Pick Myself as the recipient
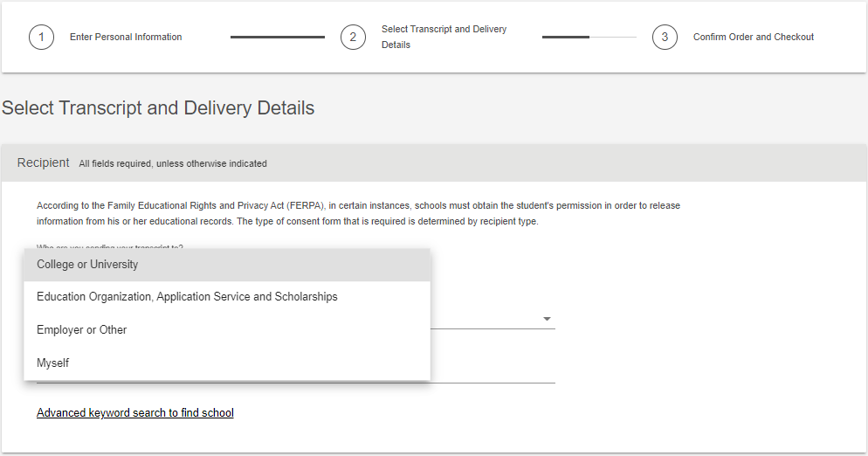 (x=227, y=363)
